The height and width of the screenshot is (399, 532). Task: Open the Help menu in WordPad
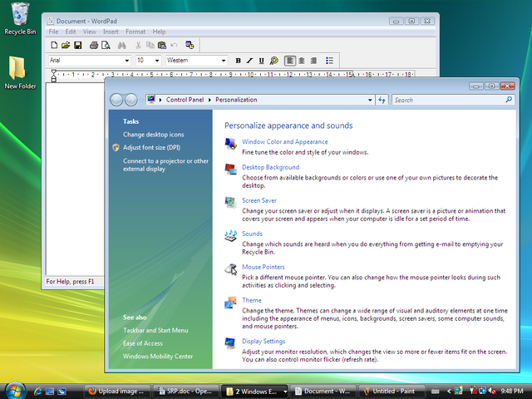[159, 32]
